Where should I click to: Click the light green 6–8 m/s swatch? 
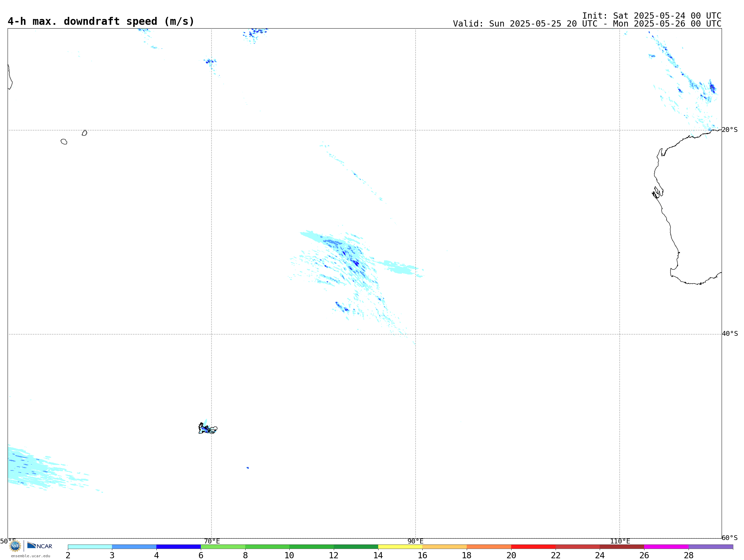click(223, 547)
